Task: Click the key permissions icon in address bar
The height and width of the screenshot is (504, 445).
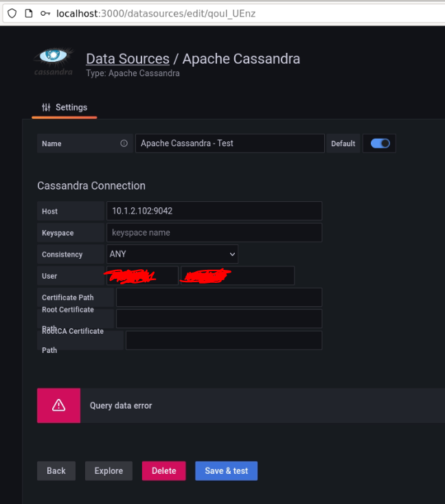Action: [x=45, y=14]
